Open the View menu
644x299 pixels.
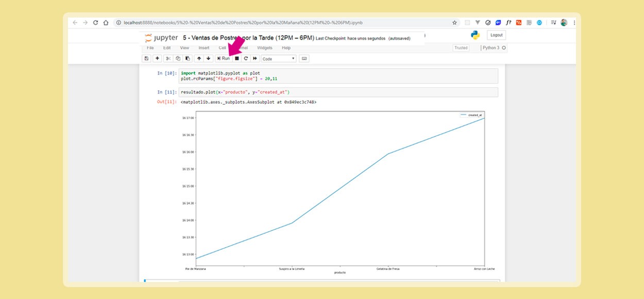point(184,48)
